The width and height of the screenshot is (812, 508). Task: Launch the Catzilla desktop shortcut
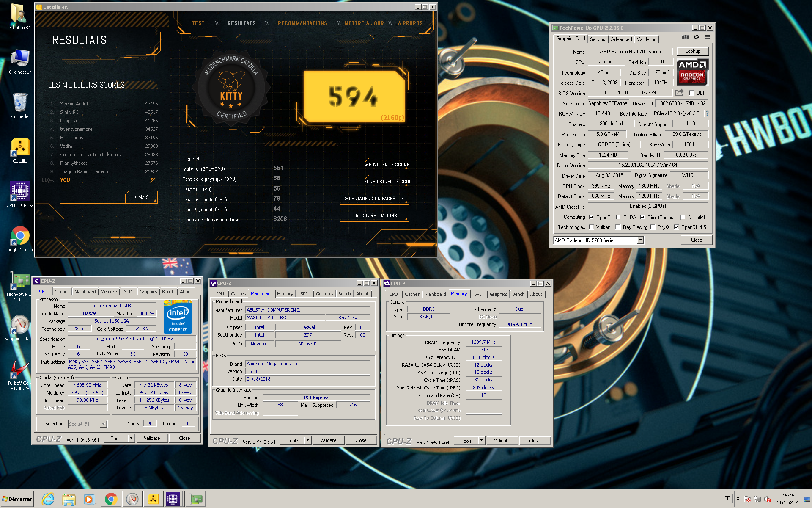[x=19, y=151]
